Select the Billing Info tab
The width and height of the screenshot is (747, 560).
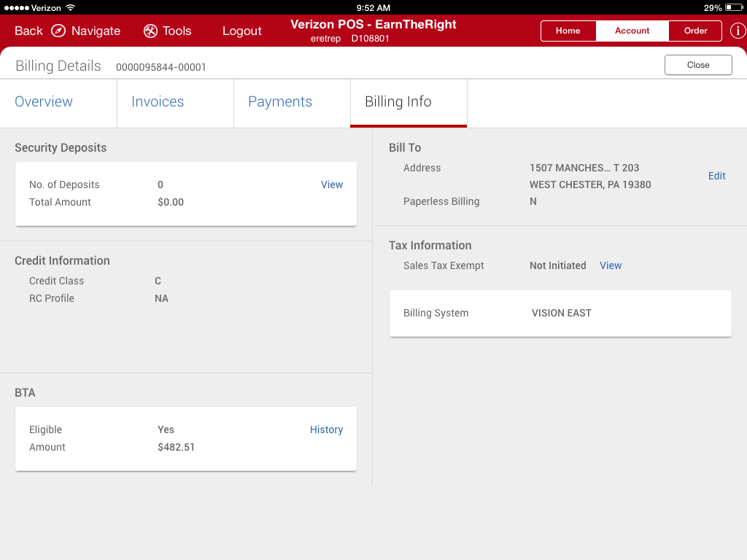(x=409, y=103)
